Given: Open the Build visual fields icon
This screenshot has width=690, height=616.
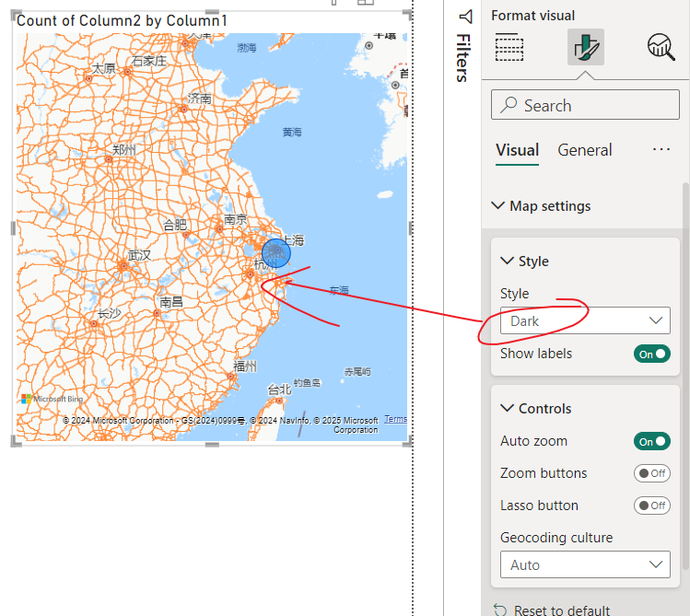Looking at the screenshot, I should [509, 47].
